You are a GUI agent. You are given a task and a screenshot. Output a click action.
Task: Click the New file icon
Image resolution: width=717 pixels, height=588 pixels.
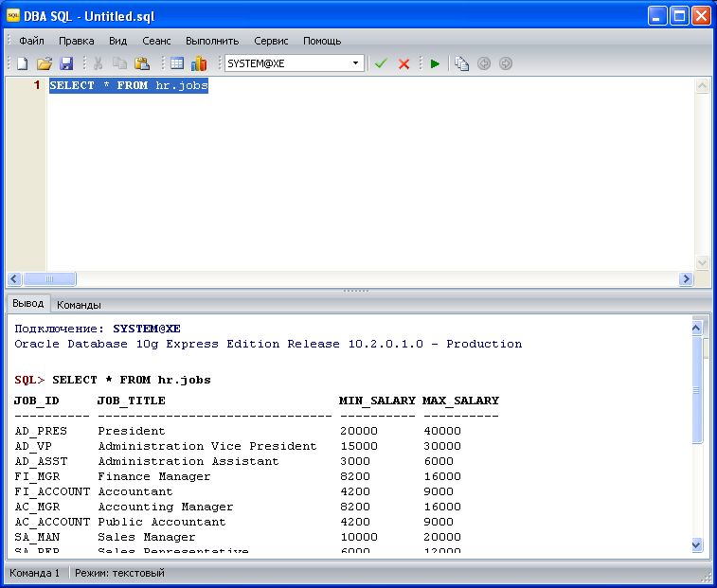tap(22, 63)
